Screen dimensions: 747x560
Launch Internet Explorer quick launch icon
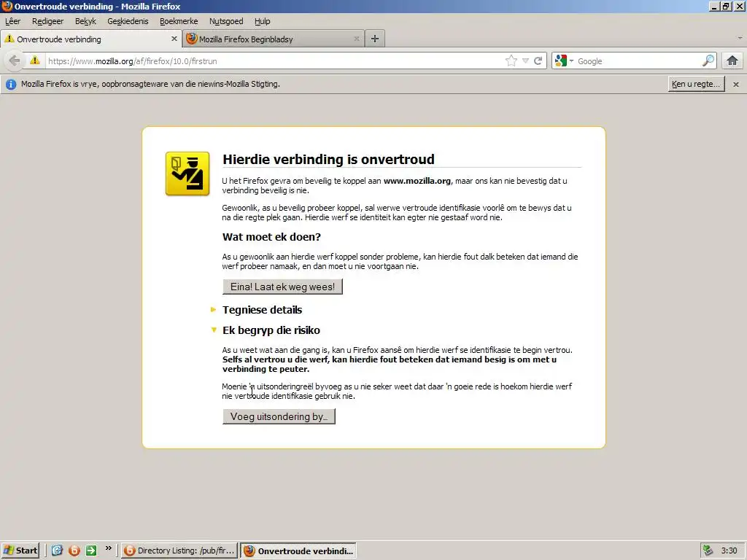pyautogui.click(x=57, y=551)
